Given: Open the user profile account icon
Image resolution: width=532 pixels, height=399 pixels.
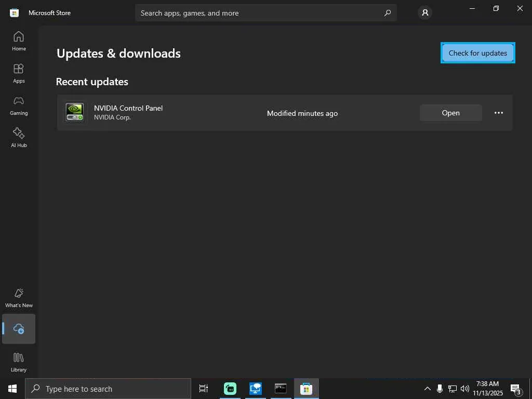Looking at the screenshot, I should 425,13.
